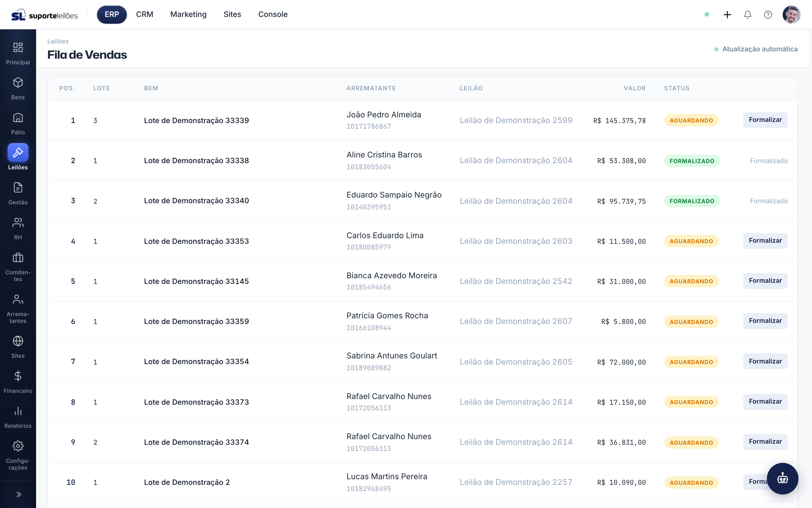Expand the sidebar with double chevron
The height and width of the screenshot is (508, 812).
click(19, 494)
